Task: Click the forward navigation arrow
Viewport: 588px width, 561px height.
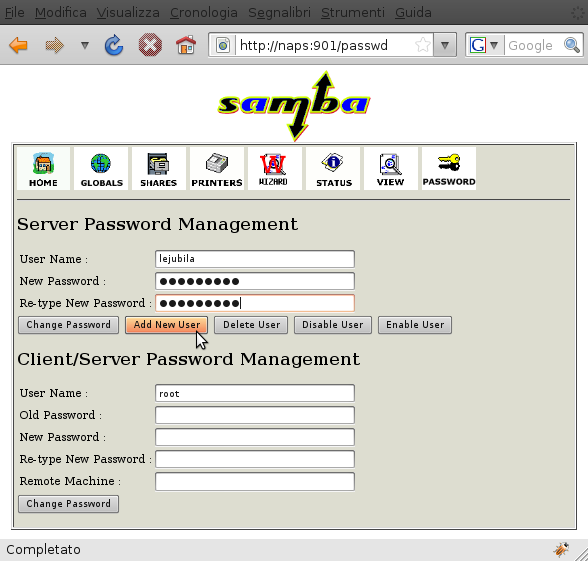Action: coord(54,46)
